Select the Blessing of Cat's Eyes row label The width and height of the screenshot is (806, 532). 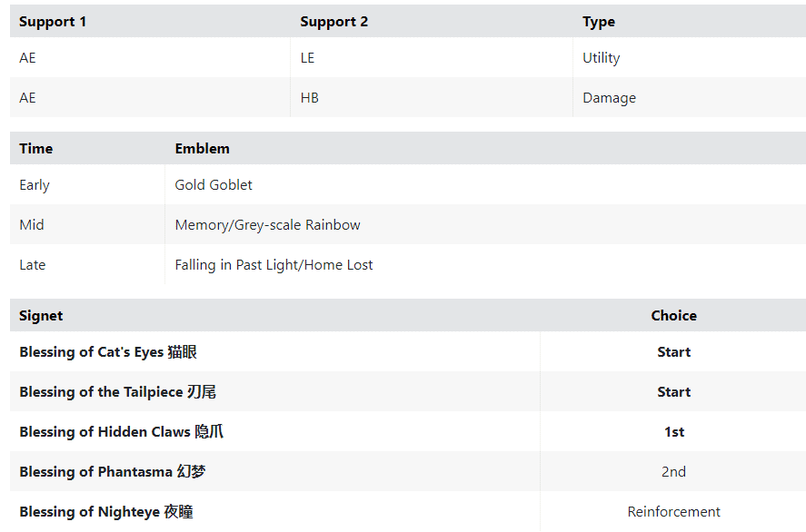click(107, 352)
